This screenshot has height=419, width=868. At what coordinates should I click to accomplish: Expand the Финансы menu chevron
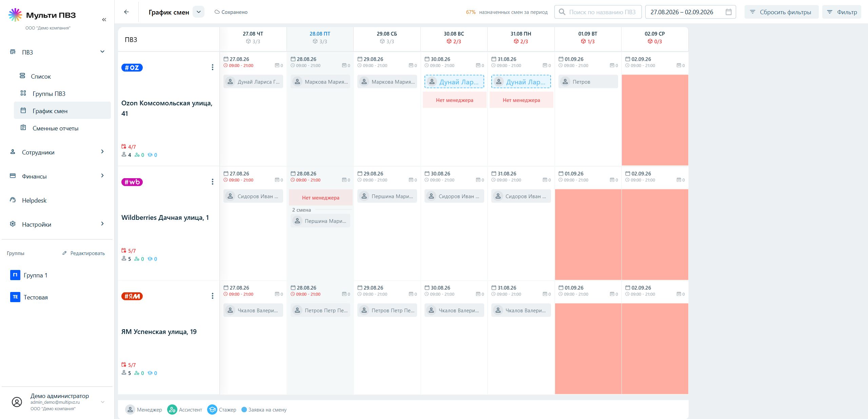tap(102, 175)
